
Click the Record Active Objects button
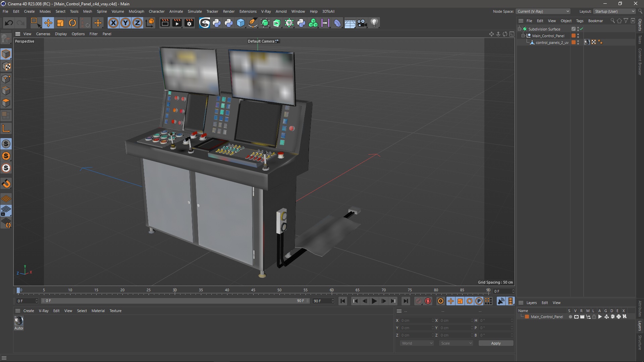(418, 301)
